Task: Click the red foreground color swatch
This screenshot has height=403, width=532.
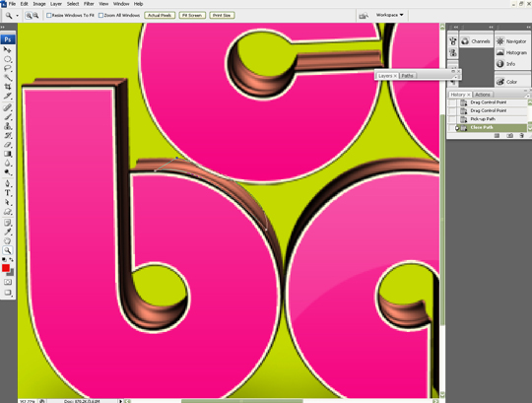Action: [6, 268]
